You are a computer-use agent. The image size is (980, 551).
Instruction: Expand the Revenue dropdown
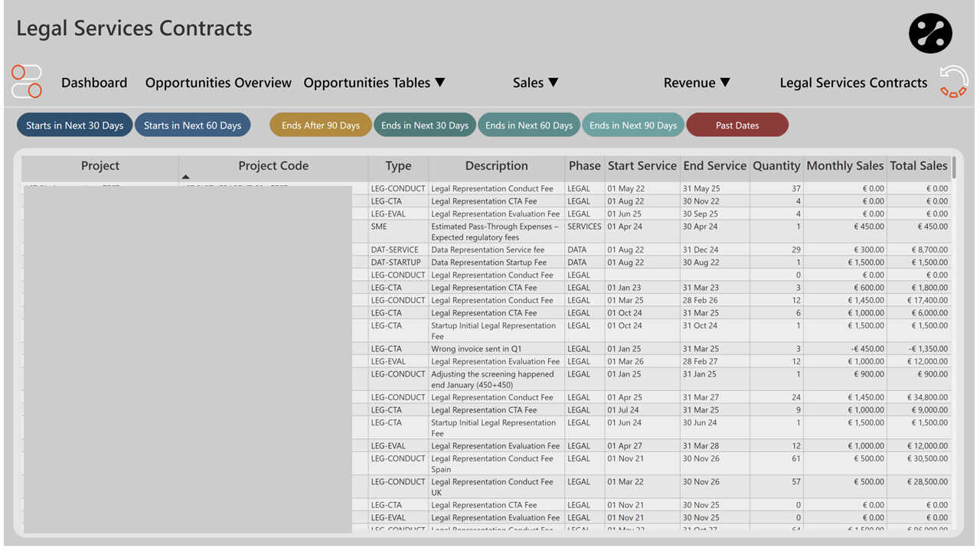click(697, 83)
